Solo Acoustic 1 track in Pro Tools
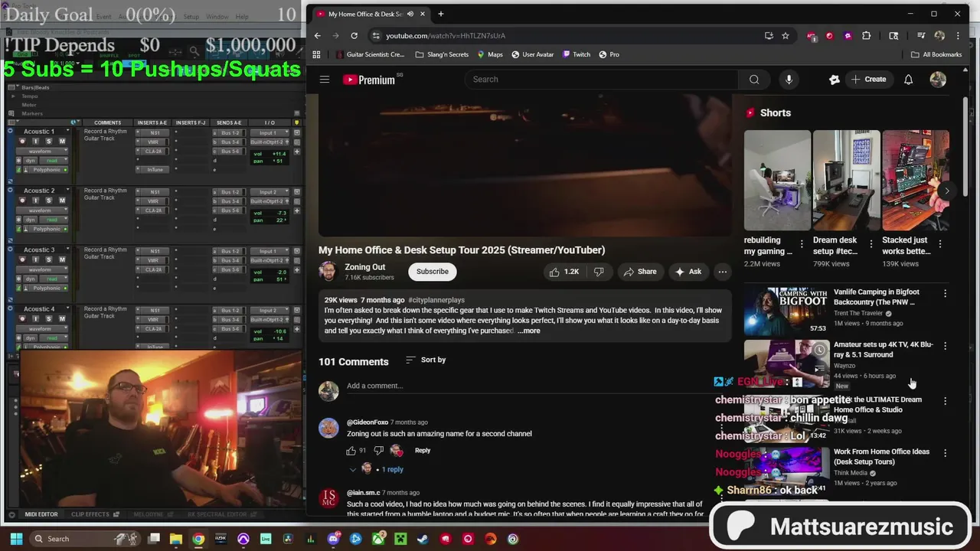980x551 pixels. [x=48, y=142]
